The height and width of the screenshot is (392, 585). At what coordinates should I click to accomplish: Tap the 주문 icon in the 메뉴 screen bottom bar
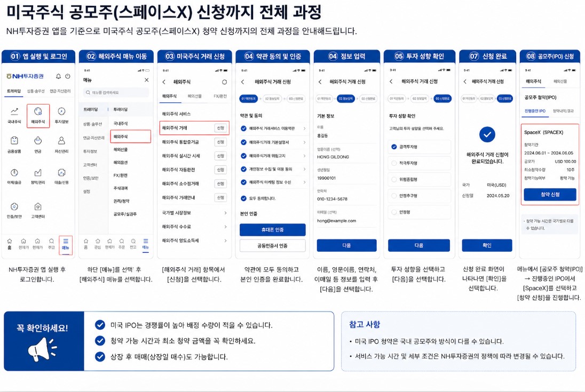click(122, 241)
